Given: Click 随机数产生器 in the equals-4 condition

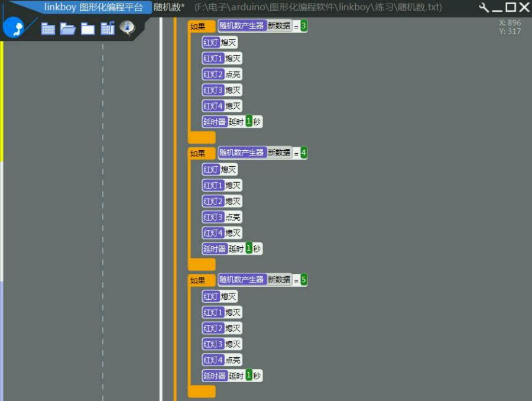Looking at the screenshot, I should click(x=242, y=153).
